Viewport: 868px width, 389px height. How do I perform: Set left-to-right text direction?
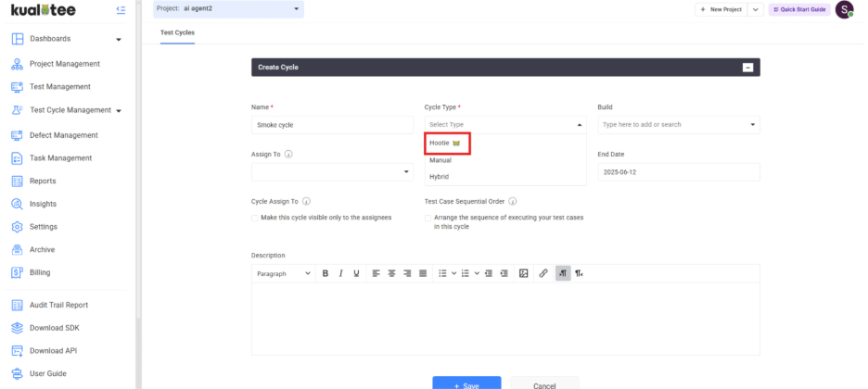[x=563, y=273]
